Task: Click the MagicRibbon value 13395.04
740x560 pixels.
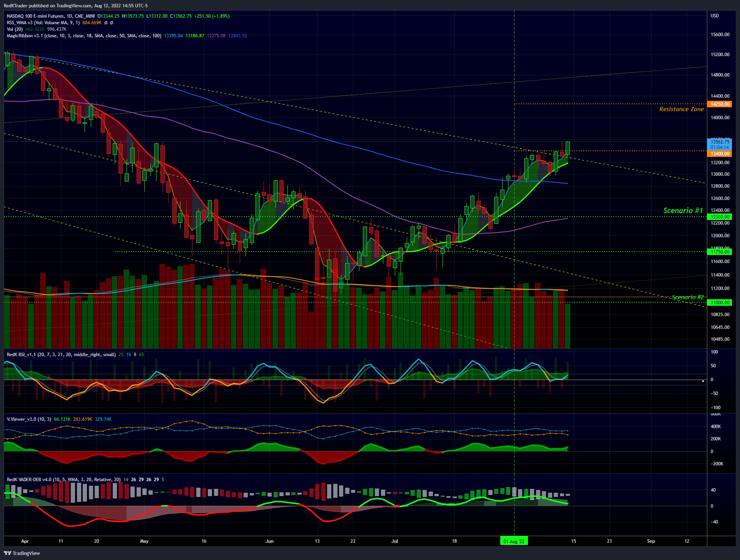Action: (x=174, y=36)
